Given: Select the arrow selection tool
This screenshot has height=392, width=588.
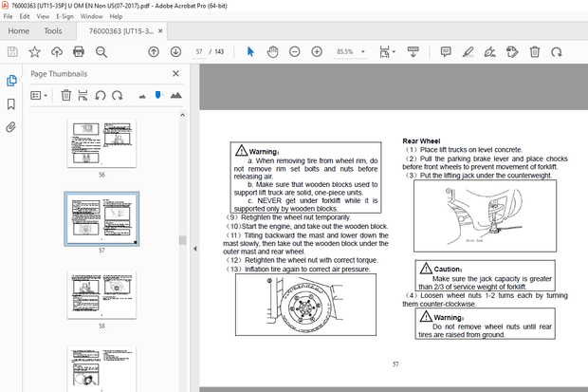Looking at the screenshot, I should click(x=250, y=52).
